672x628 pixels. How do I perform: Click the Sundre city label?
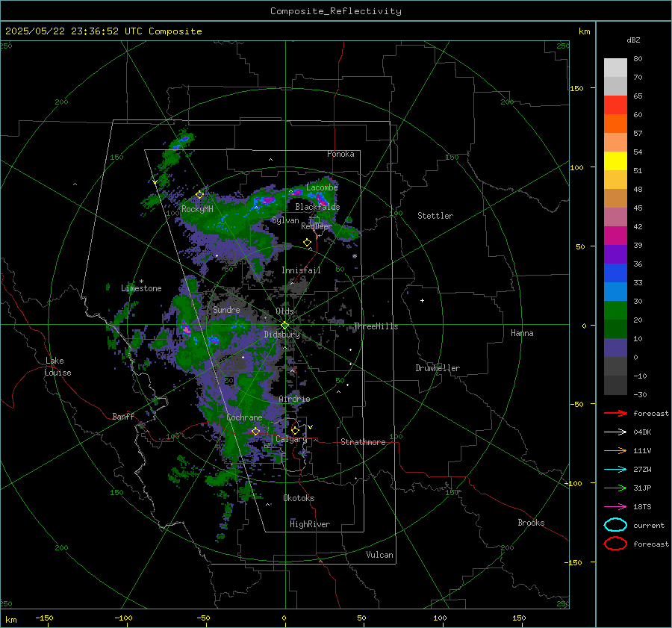(x=226, y=309)
